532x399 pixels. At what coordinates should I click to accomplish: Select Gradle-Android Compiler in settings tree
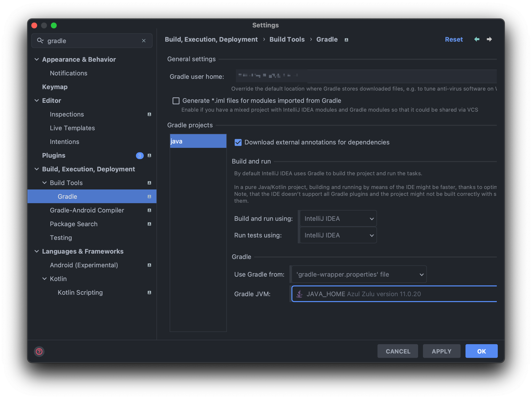pyautogui.click(x=87, y=210)
